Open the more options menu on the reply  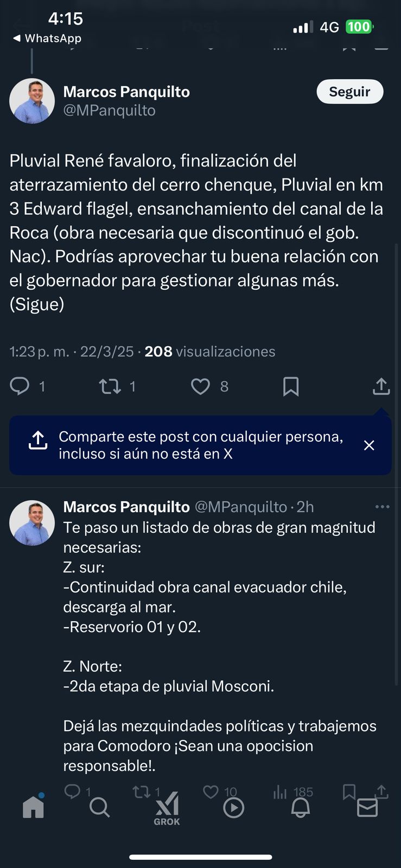382,507
